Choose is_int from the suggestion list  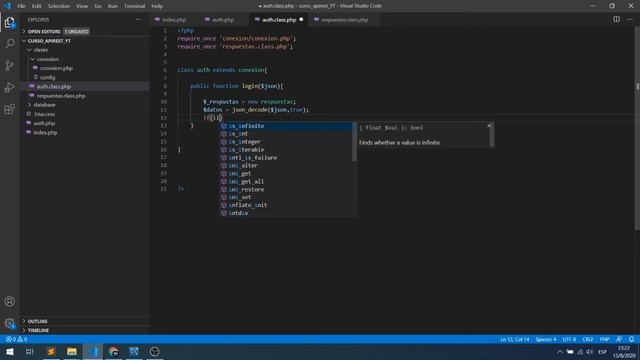point(286,134)
